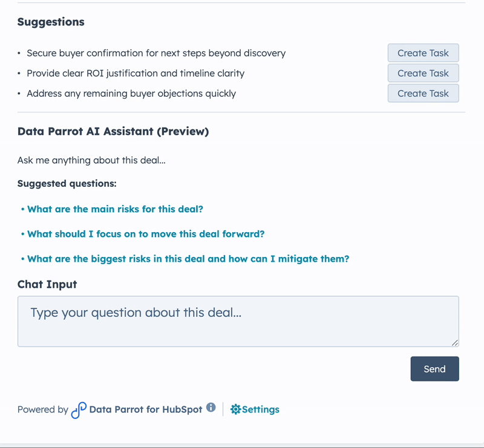The width and height of the screenshot is (484, 448).
Task: Create Task for secure buyer confirmation suggestion
Action: tap(423, 53)
